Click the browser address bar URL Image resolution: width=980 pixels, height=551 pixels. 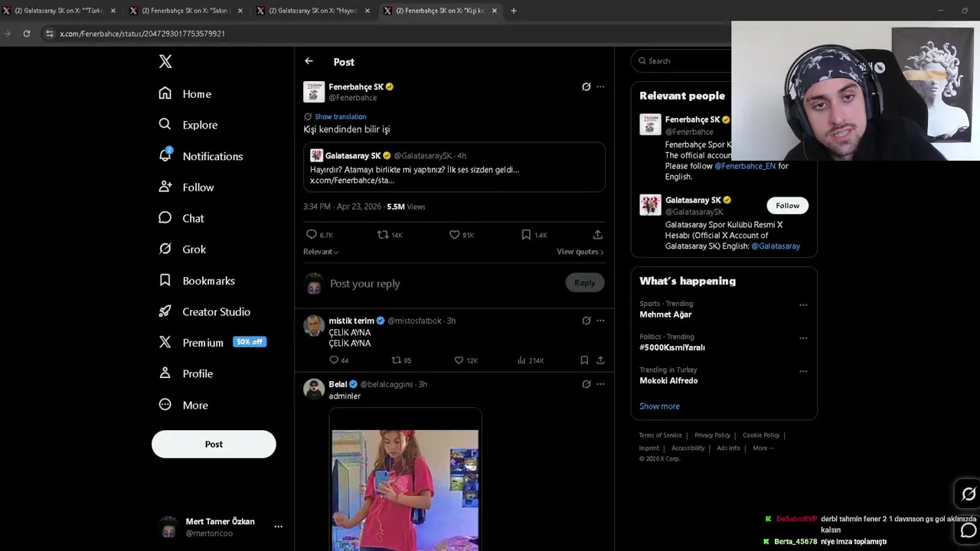142,34
